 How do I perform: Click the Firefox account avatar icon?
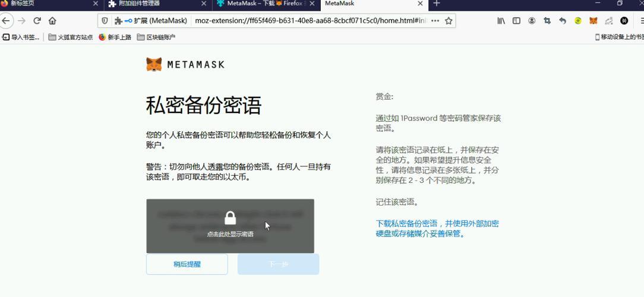[x=532, y=21]
